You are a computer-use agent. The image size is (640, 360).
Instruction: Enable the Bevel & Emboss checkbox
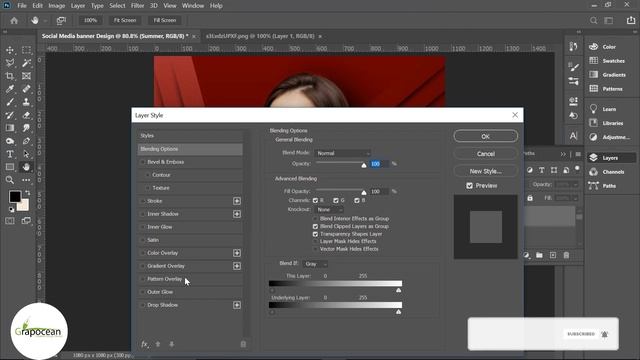click(x=142, y=162)
